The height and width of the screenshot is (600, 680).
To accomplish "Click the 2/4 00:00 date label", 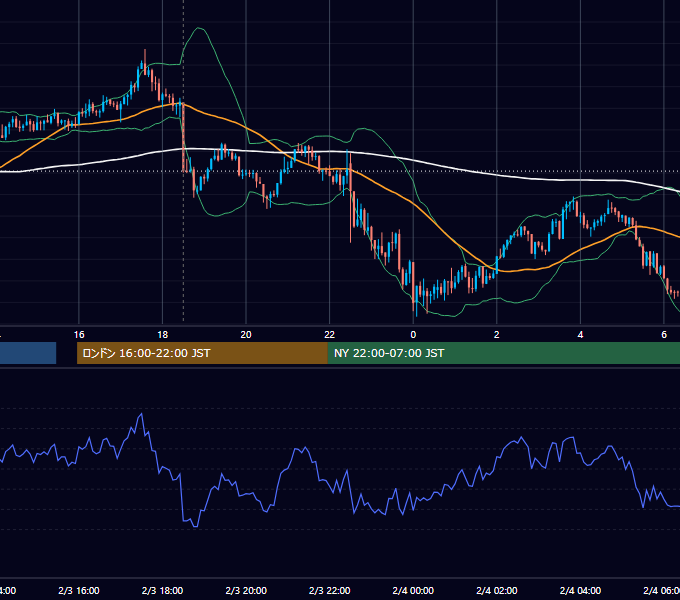I will [413, 590].
